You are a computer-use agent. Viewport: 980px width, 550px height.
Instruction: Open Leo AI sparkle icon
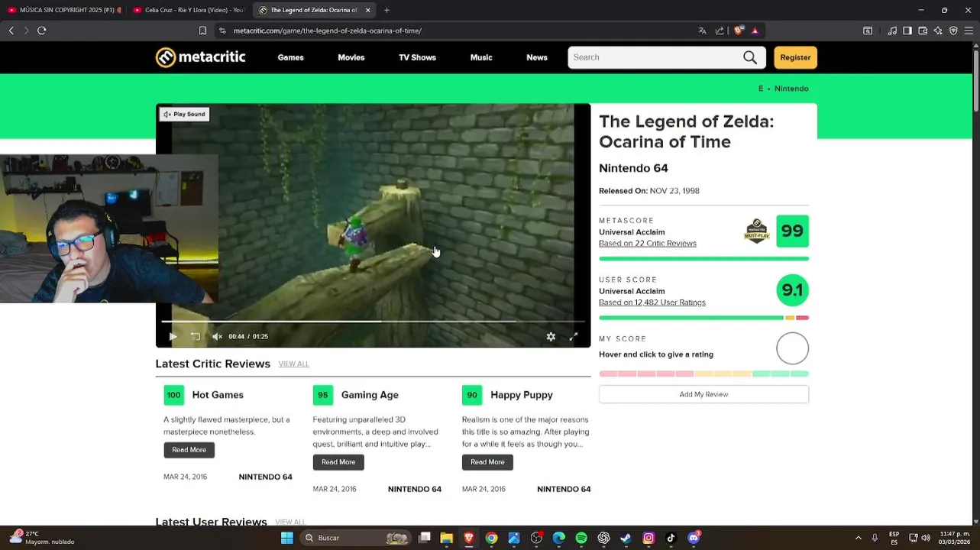[938, 31]
